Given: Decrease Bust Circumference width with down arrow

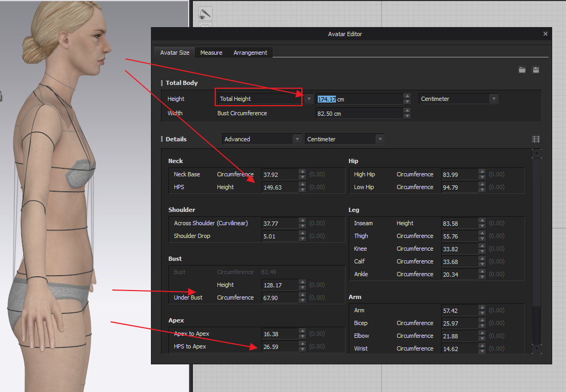Looking at the screenshot, I should click(x=407, y=116).
